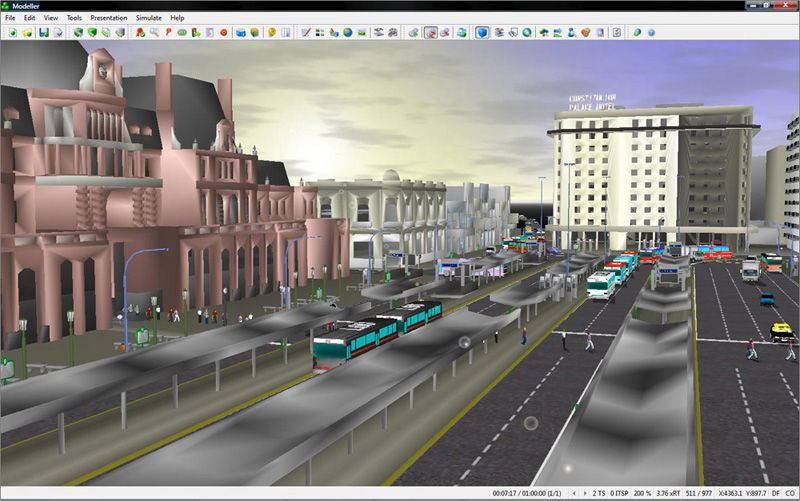
Task: Open the File menu
Action: (x=11, y=18)
